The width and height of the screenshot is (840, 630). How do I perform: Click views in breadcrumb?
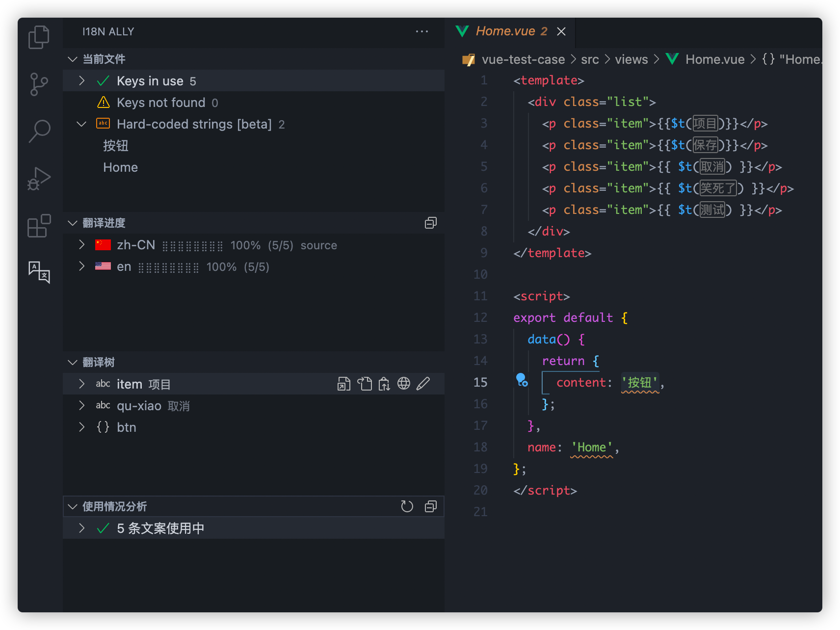click(x=631, y=59)
